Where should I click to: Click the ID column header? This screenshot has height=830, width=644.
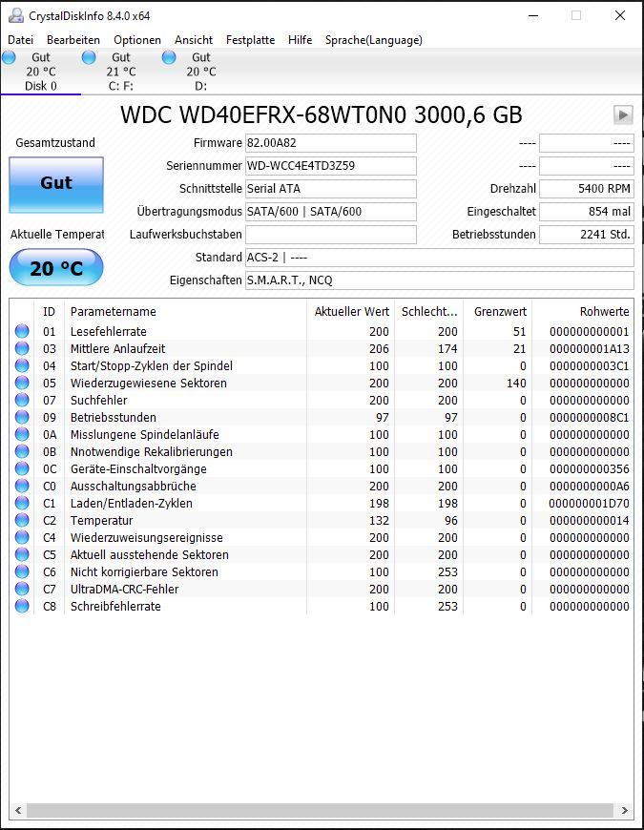[50, 311]
